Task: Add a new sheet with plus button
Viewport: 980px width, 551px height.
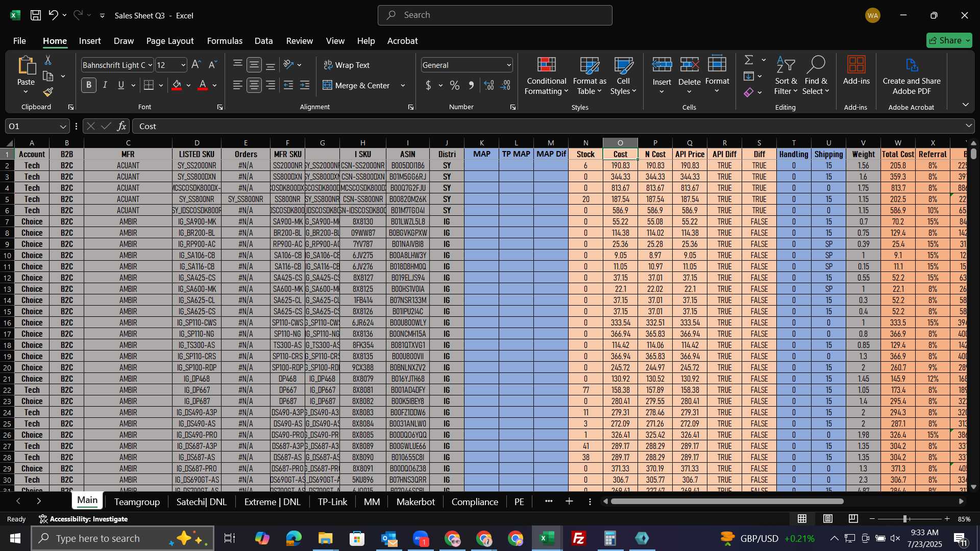Action: click(569, 502)
